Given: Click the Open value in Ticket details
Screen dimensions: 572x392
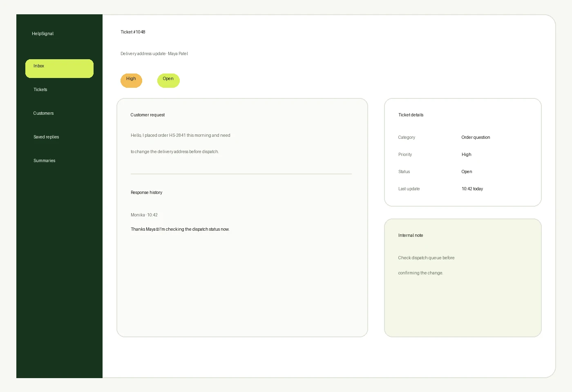Looking at the screenshot, I should coord(467,171).
